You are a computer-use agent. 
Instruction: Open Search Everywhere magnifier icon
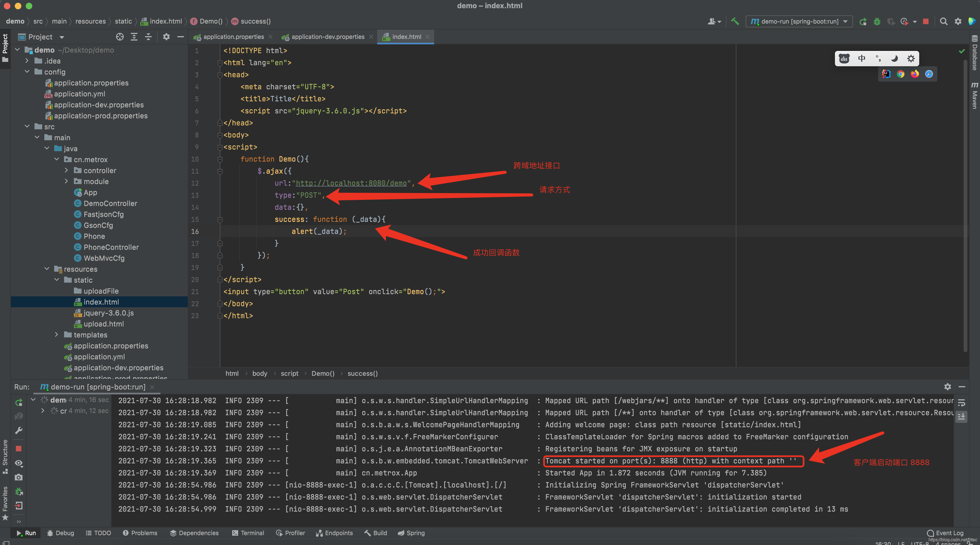[944, 21]
